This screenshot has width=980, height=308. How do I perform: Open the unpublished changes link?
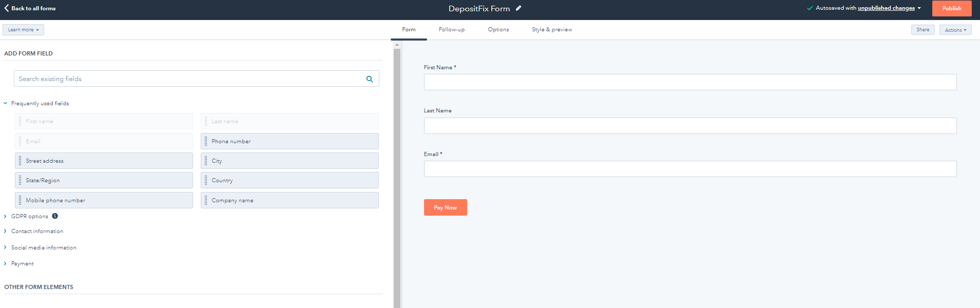[x=886, y=8]
